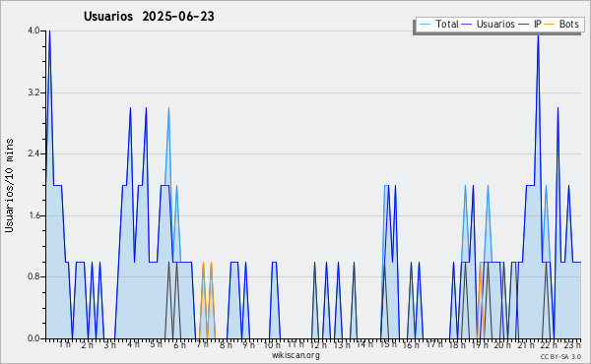Screen dimensions: 591x364
Task: Click the y-axis value 0.0
Action: pyautogui.click(x=33, y=338)
